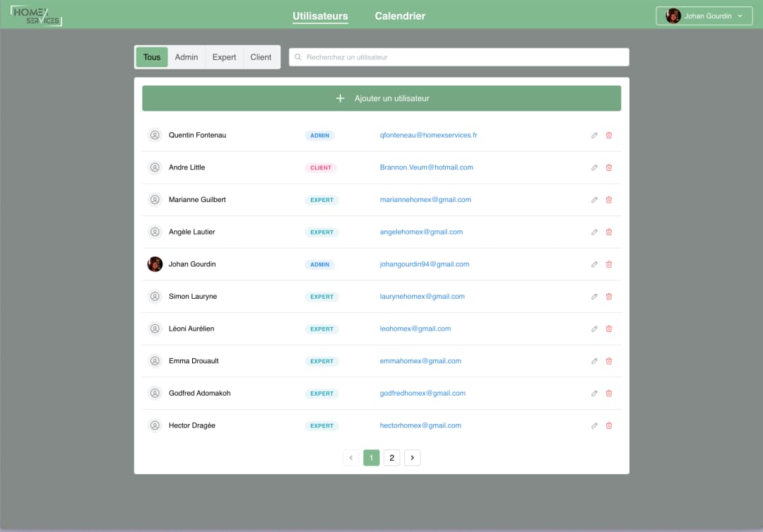Click Johan Gourdin's profile picture in the navbar

[673, 16]
